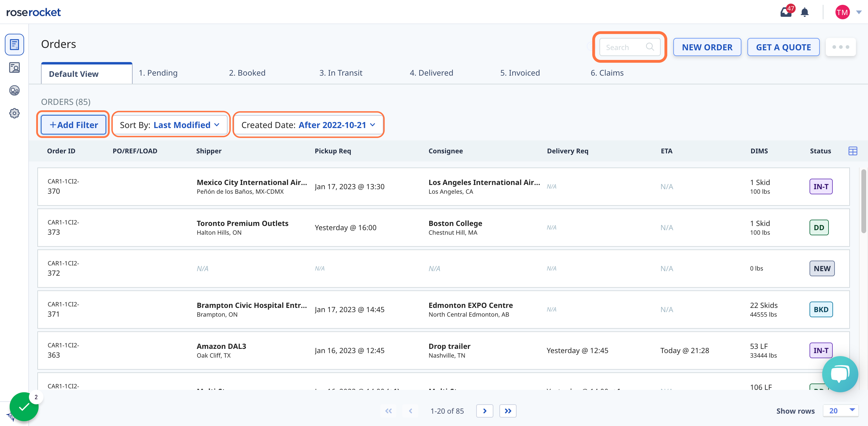
Task: Click consignee Edmonton EXPO Centre
Action: coord(470,305)
